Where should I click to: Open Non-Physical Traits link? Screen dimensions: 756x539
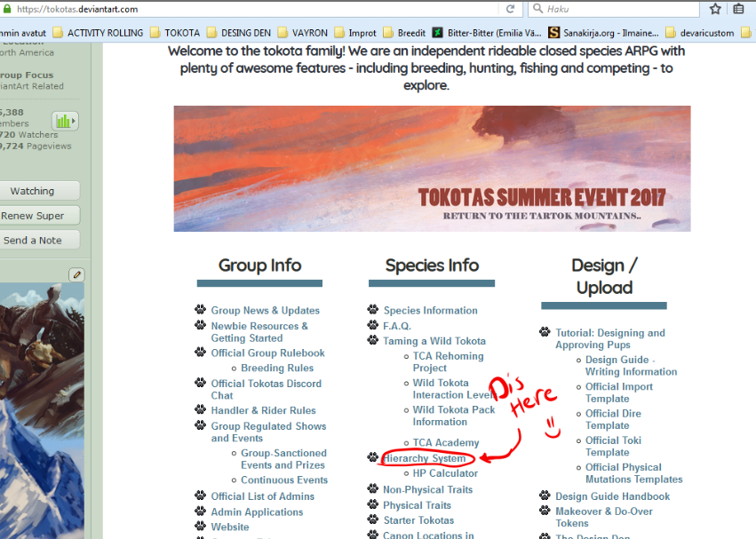point(427,489)
